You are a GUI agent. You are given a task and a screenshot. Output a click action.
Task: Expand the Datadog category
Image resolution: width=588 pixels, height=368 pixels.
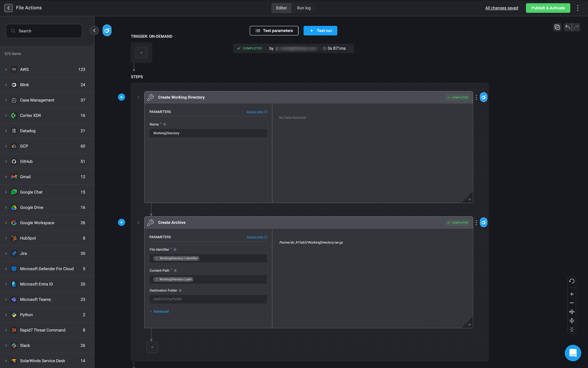pyautogui.click(x=6, y=131)
